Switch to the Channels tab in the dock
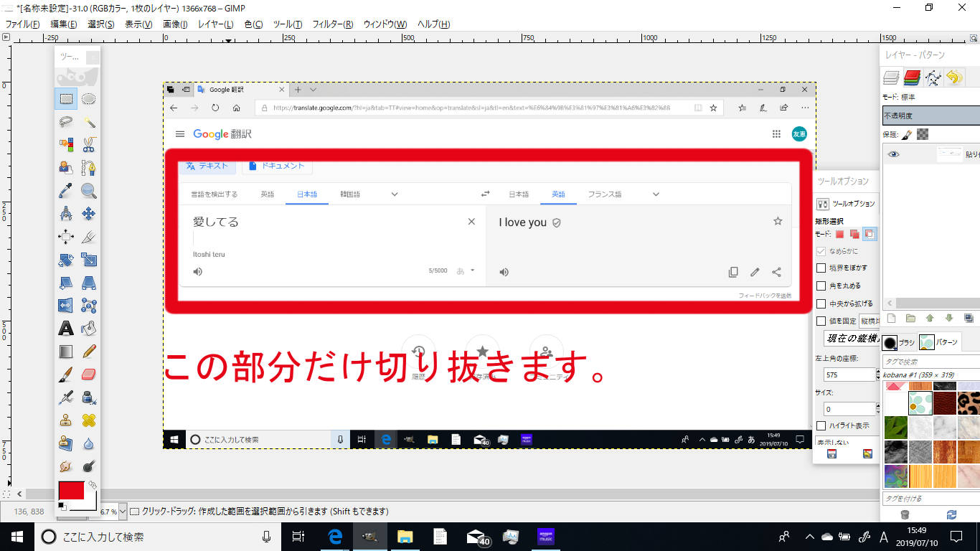The image size is (980, 551). point(912,77)
